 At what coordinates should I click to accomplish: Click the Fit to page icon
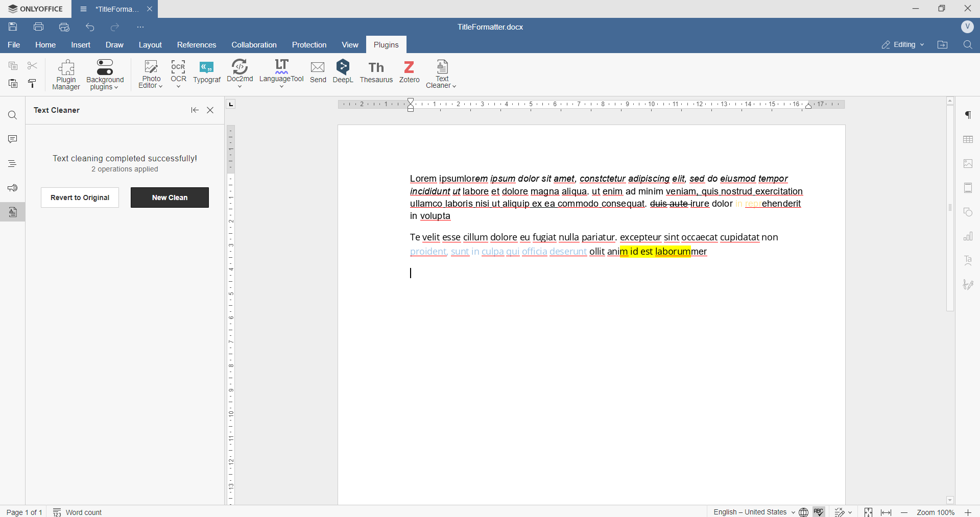click(868, 512)
